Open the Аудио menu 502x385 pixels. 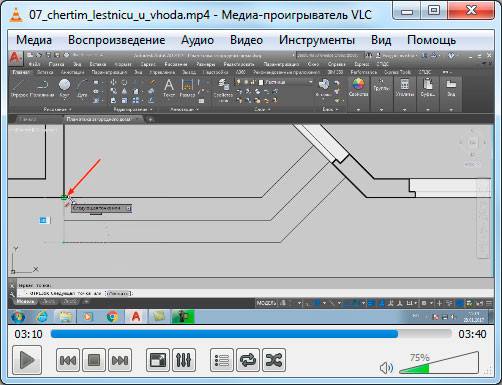[197, 40]
